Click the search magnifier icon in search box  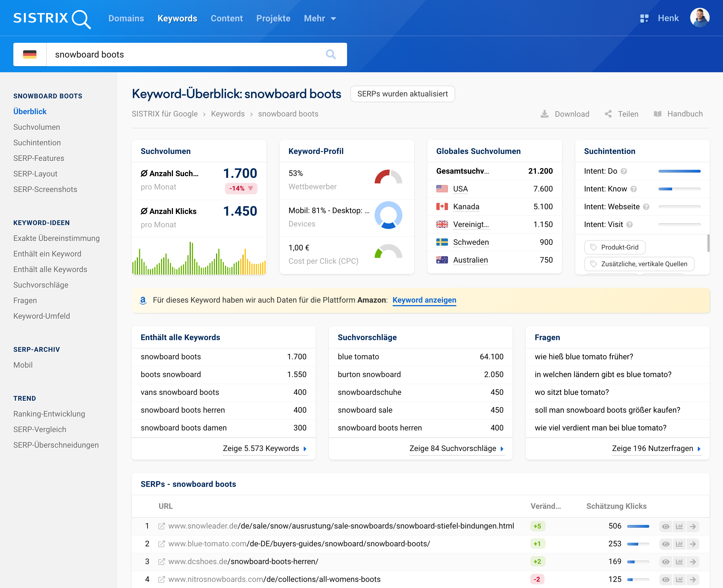point(330,54)
